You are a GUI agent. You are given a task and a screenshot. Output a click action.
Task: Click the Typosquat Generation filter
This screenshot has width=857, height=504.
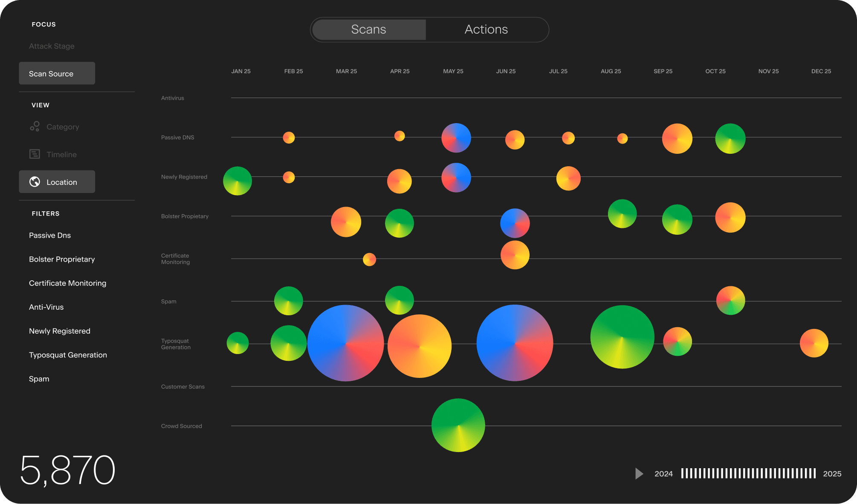click(68, 355)
